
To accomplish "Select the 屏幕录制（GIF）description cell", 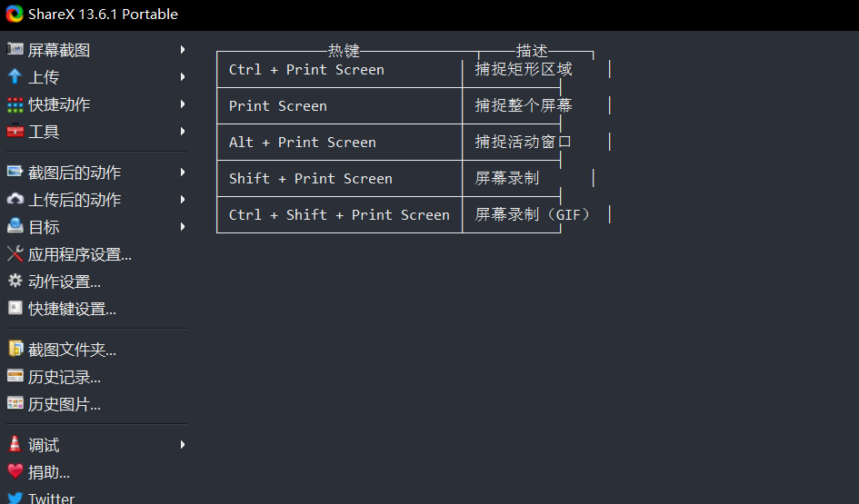I will pyautogui.click(x=533, y=215).
